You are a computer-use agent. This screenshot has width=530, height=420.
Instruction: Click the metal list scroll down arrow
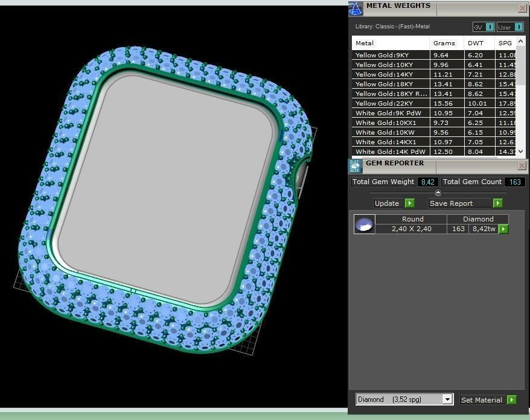point(521,151)
